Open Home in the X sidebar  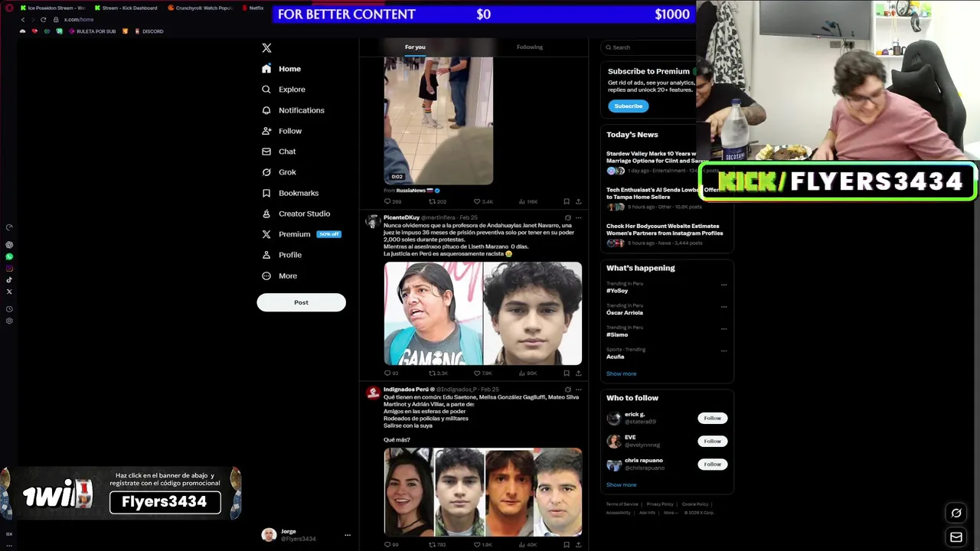281,69
